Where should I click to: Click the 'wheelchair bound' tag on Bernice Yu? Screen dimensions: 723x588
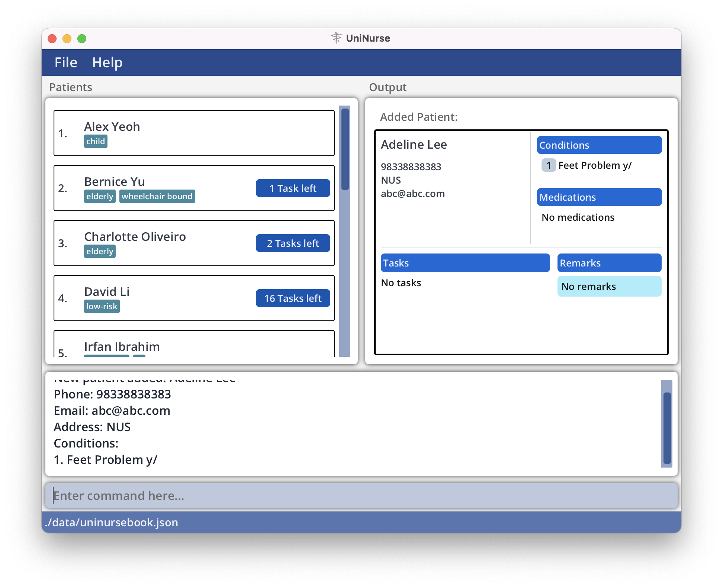pos(157,196)
